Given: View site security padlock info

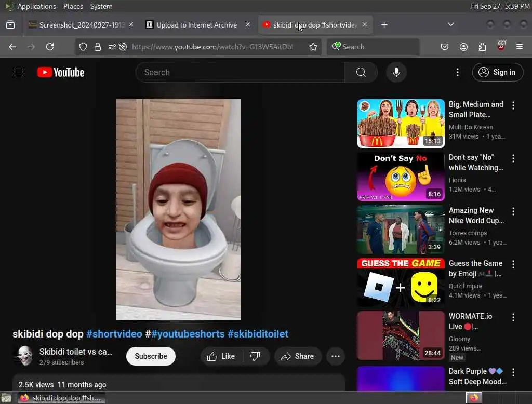Looking at the screenshot, I should pos(98,47).
